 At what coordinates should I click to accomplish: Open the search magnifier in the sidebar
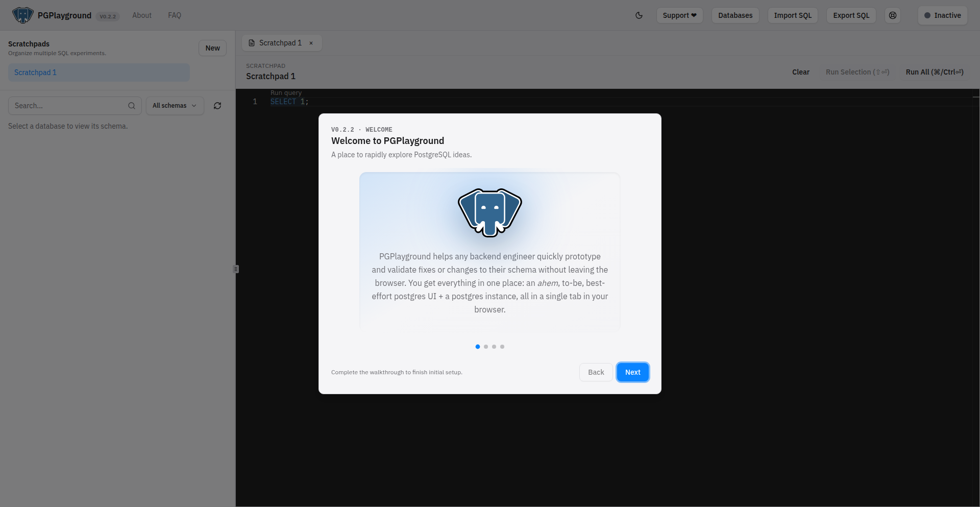tap(132, 106)
